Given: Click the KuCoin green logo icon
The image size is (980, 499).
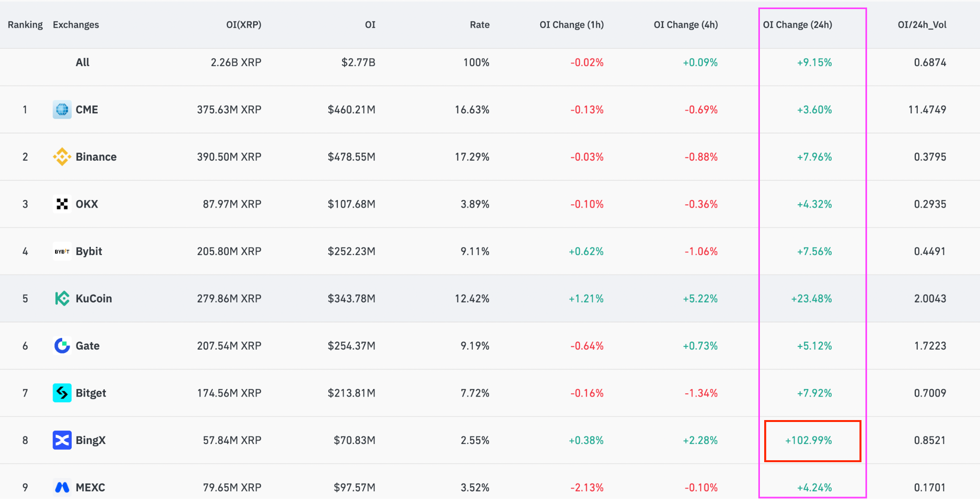Looking at the screenshot, I should 62,299.
